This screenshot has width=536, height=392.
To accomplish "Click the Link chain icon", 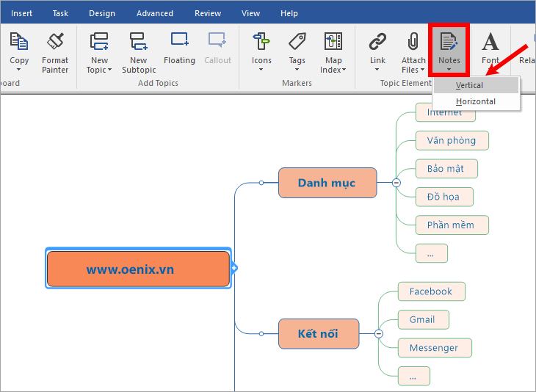I will click(x=377, y=41).
